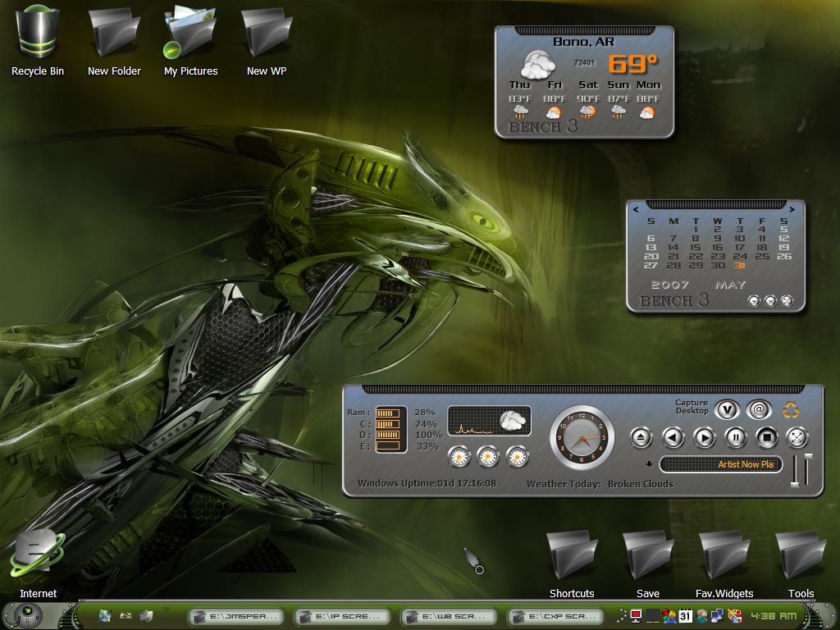Select the Fav.Widgets folder icon

coord(724,564)
